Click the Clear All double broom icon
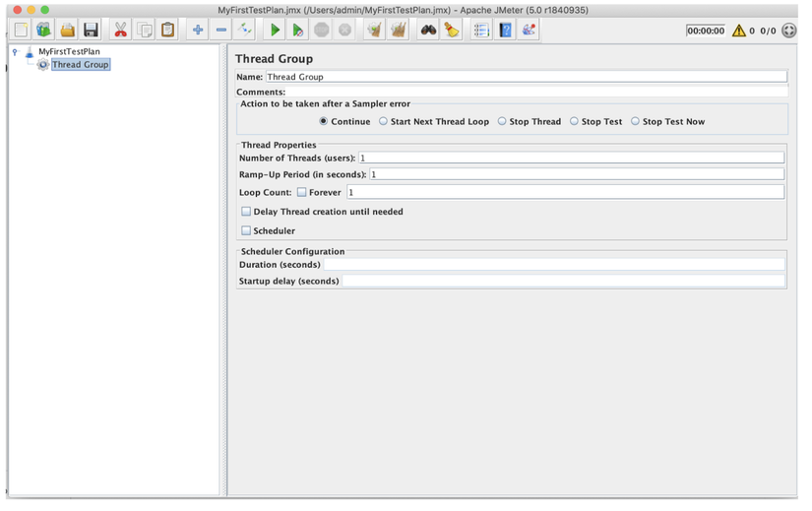The width and height of the screenshot is (812, 511). point(399,31)
